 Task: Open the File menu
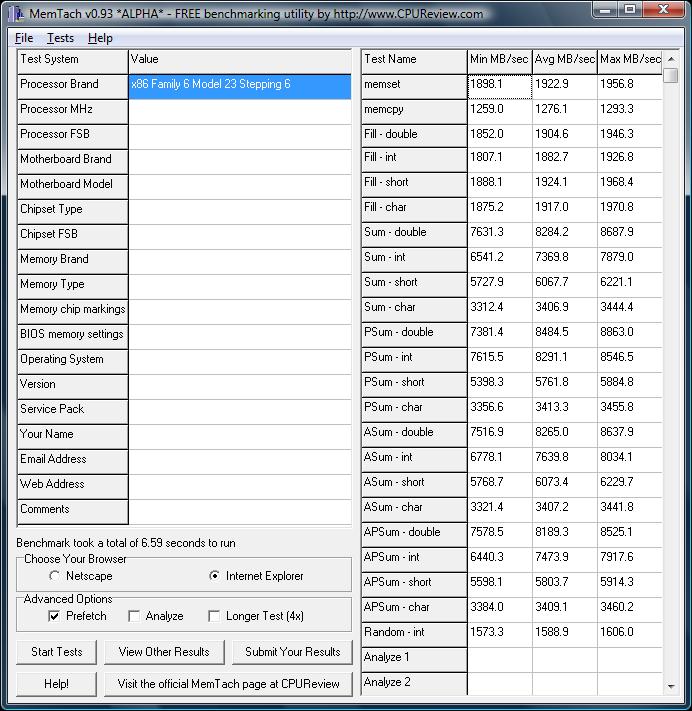click(24, 38)
